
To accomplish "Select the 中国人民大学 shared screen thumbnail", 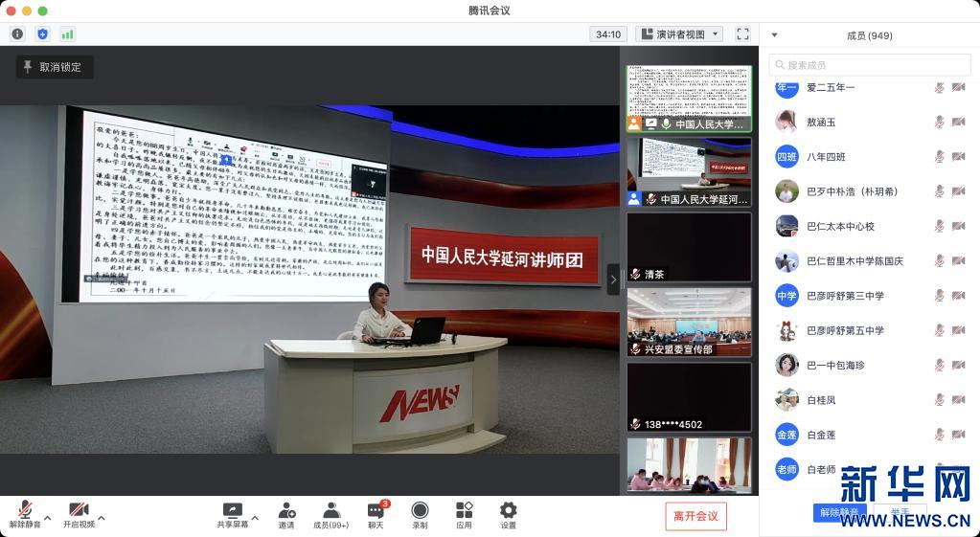I will [689, 98].
